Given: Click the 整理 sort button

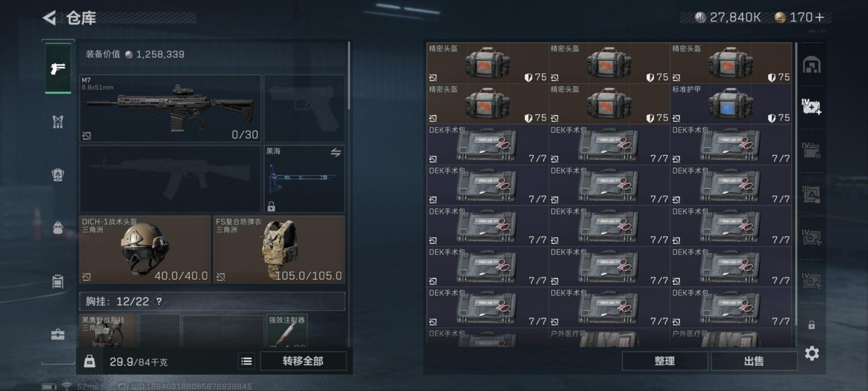Looking at the screenshot, I should pyautogui.click(x=665, y=361).
